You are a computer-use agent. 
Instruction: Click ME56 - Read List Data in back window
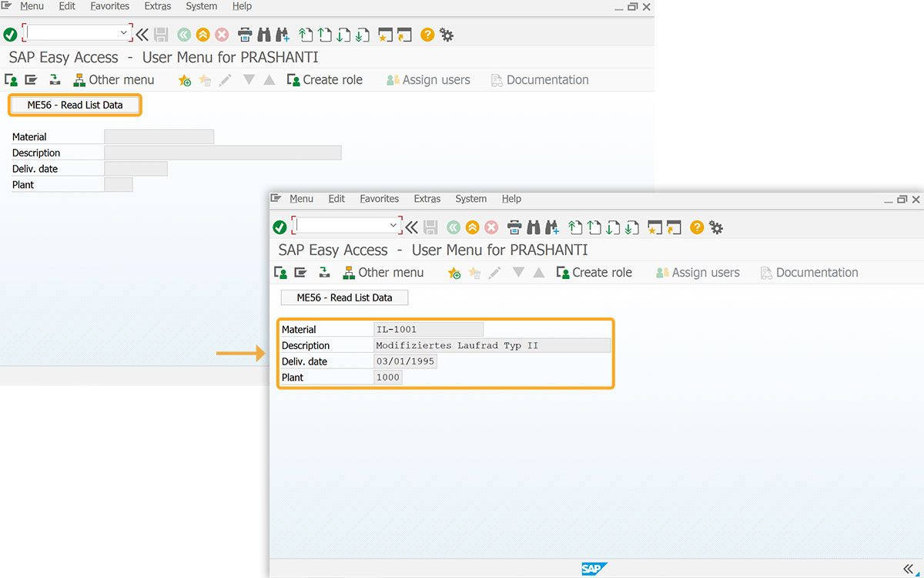(75, 105)
